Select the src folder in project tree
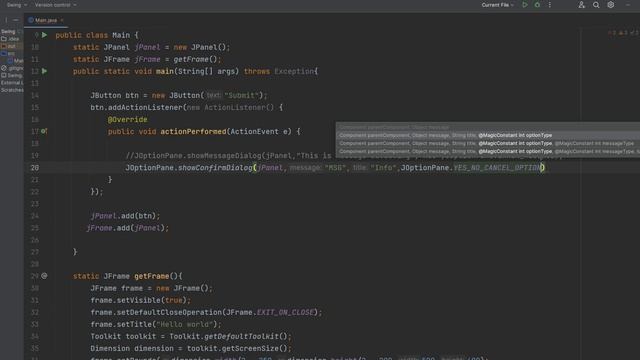 tap(9, 53)
